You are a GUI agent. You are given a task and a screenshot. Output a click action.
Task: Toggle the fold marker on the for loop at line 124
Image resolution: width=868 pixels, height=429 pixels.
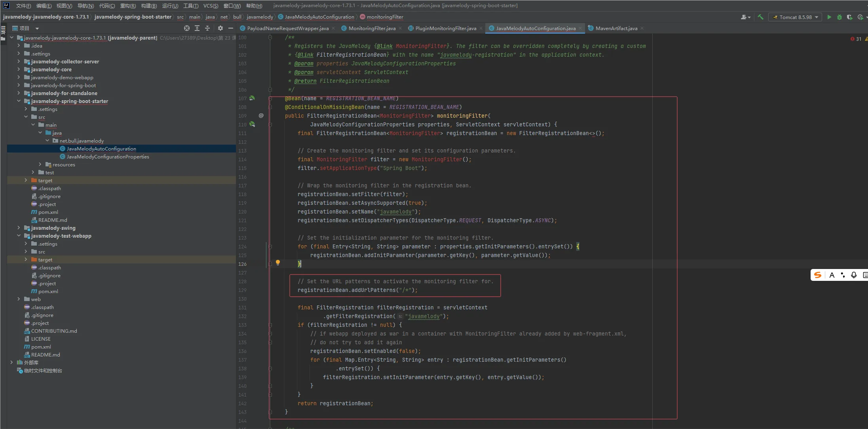coord(270,246)
